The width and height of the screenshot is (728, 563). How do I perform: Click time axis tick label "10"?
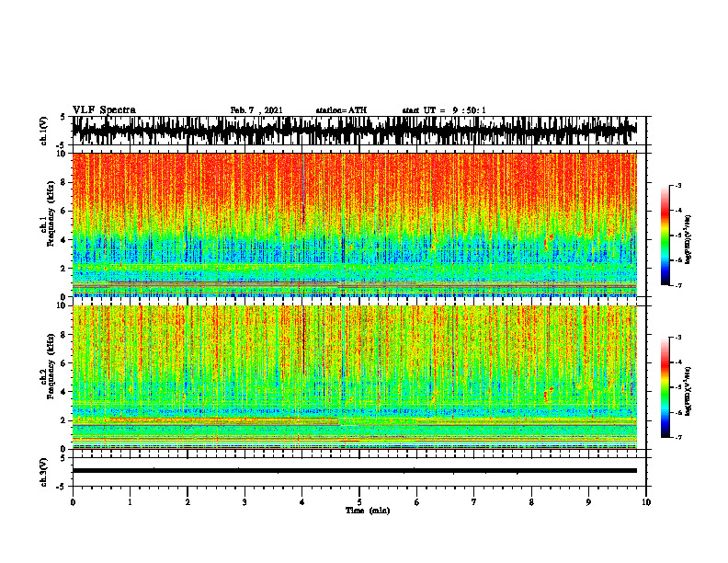646,502
